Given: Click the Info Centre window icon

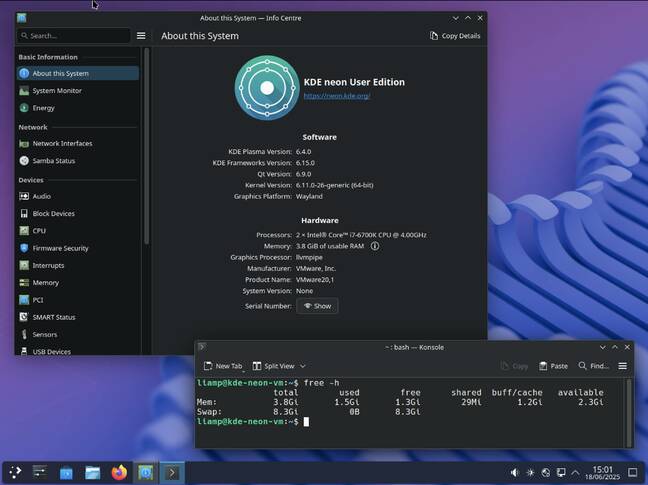Looking at the screenshot, I should coord(21,18).
